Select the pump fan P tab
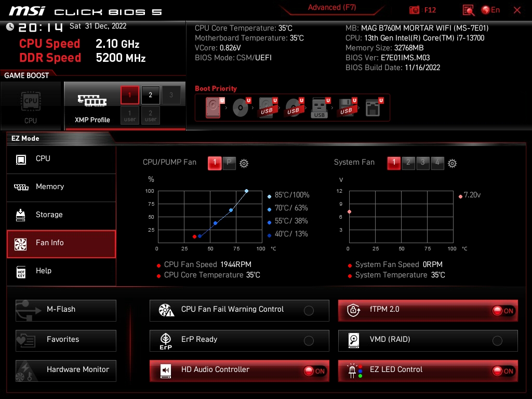The image size is (532, 399). point(229,163)
